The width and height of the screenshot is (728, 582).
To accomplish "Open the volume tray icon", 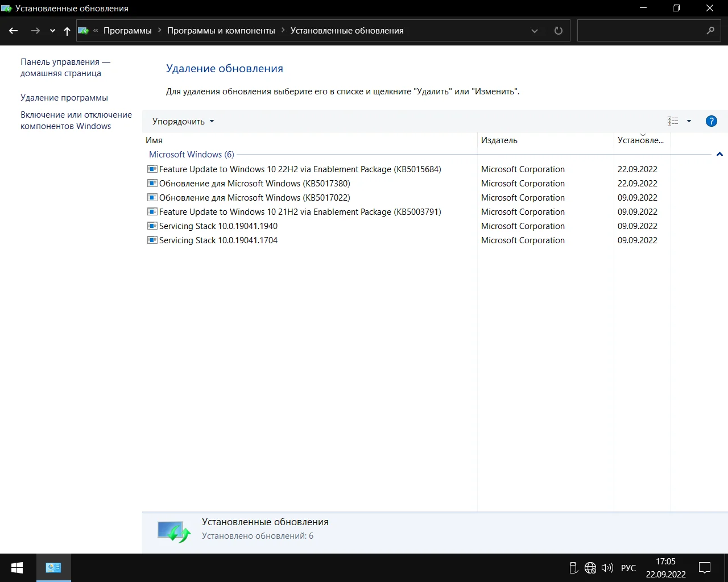I will click(607, 568).
